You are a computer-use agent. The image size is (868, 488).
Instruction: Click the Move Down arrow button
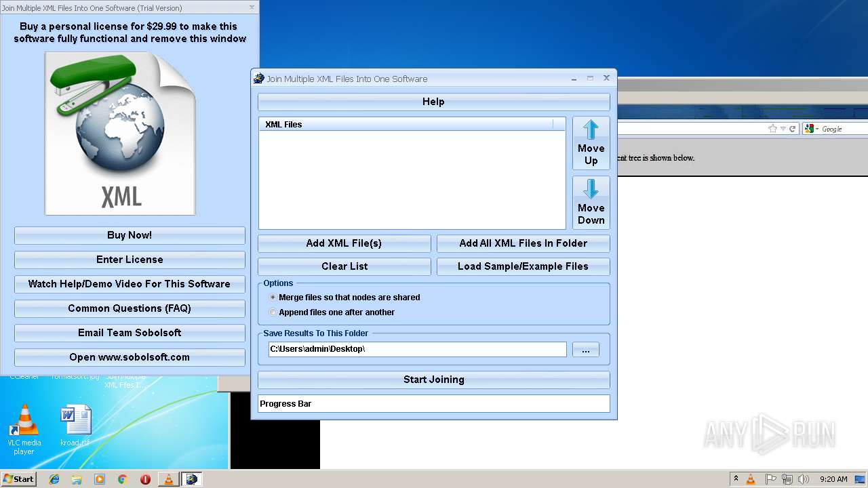click(x=591, y=203)
